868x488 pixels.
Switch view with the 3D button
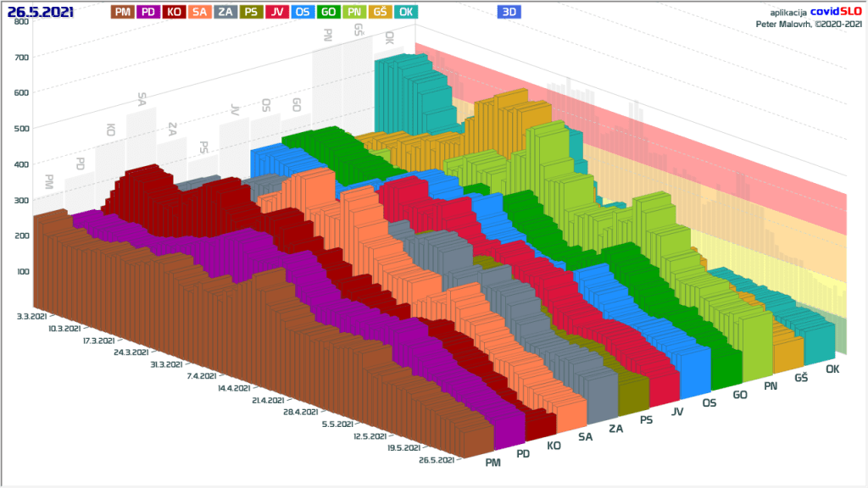(x=509, y=12)
